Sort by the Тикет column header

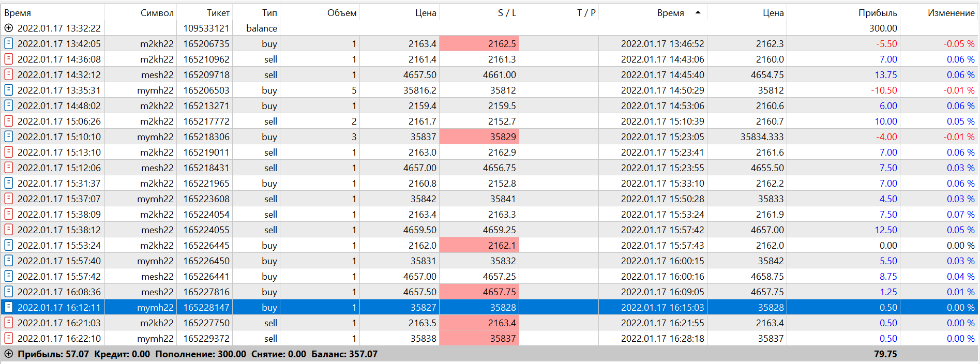pos(204,13)
